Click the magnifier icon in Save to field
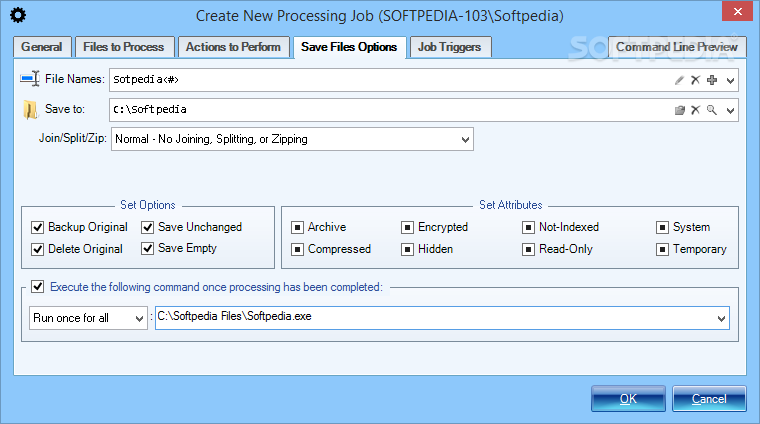The height and width of the screenshot is (424, 760). tap(712, 110)
